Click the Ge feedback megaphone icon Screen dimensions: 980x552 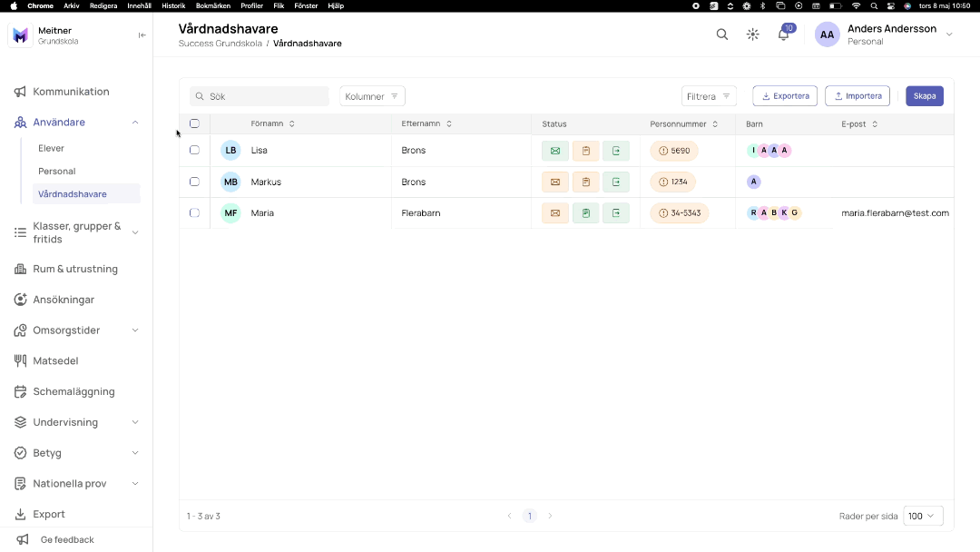(x=23, y=539)
